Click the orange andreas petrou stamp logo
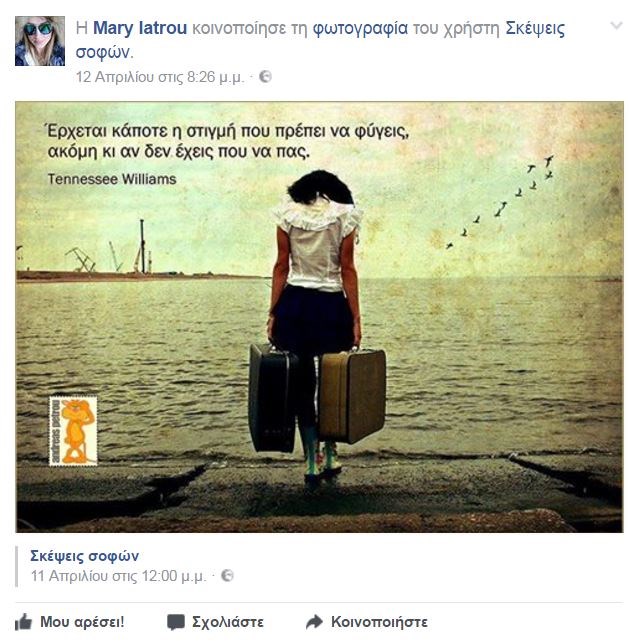The height and width of the screenshot is (641, 629). (x=73, y=431)
